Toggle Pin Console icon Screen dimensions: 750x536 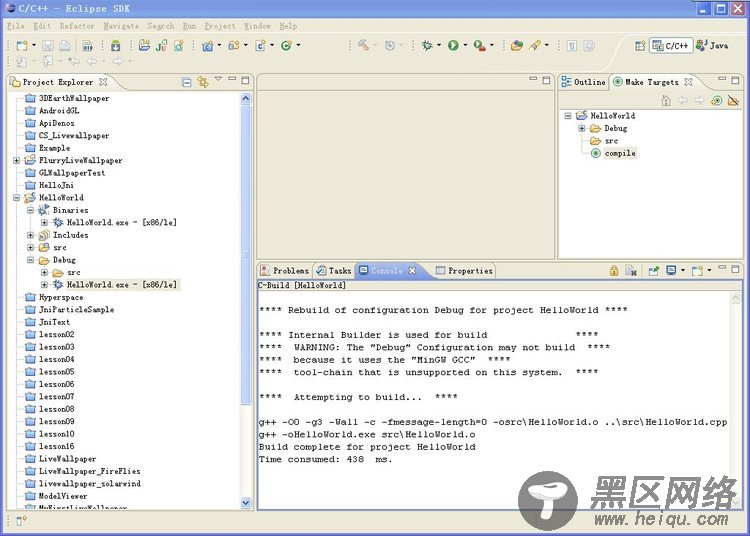[x=653, y=271]
